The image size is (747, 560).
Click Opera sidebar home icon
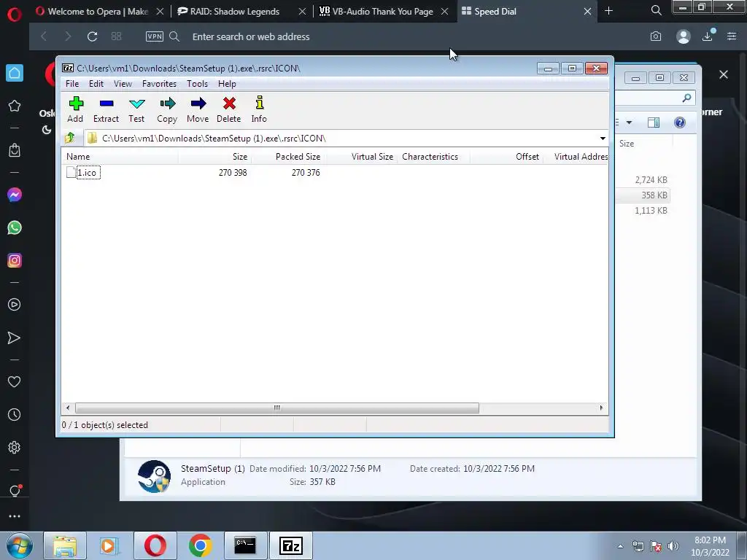(15, 73)
